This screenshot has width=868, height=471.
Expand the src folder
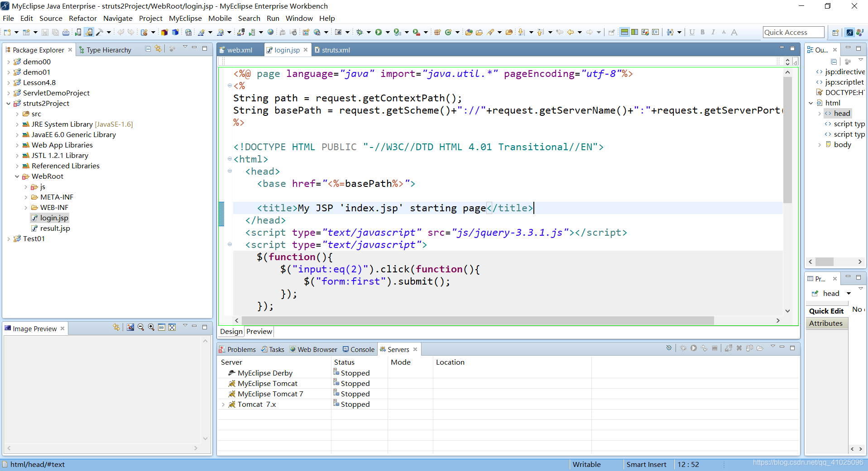tap(17, 114)
